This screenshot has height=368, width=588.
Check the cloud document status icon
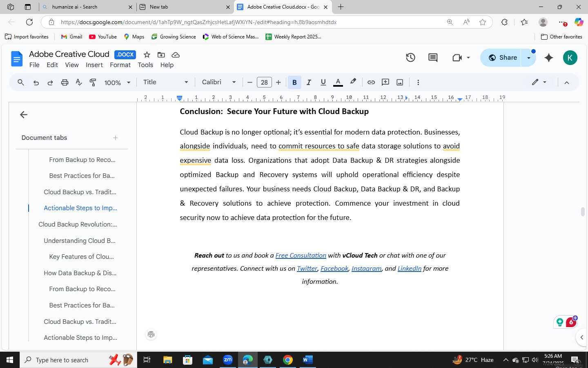(176, 55)
